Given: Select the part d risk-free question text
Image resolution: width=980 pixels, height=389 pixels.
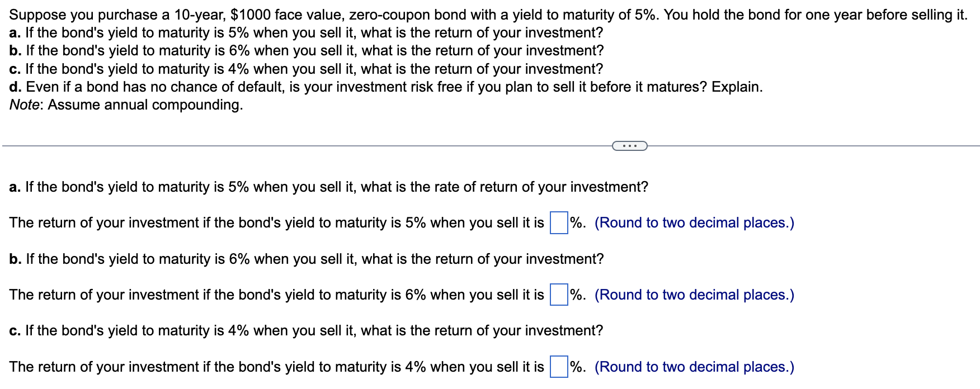Looking at the screenshot, I should (x=386, y=87).
